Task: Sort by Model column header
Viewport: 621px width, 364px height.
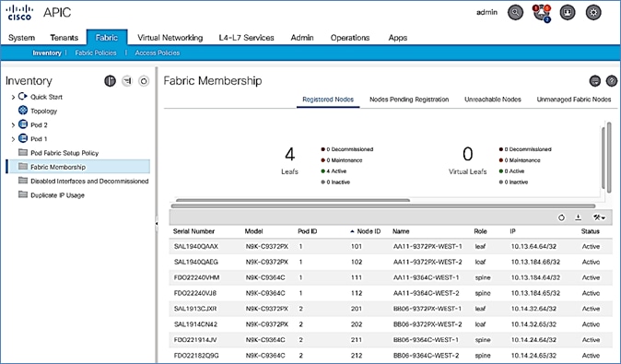Action: (x=253, y=231)
